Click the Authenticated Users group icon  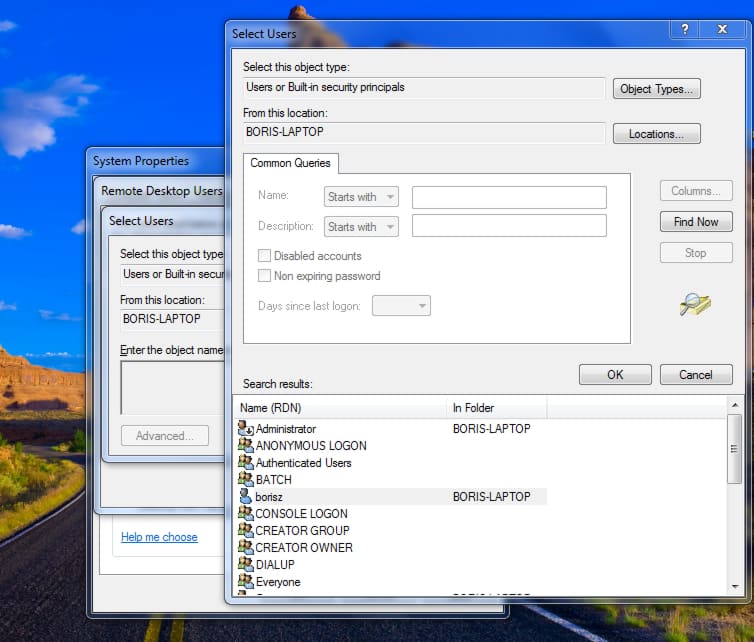pos(245,462)
